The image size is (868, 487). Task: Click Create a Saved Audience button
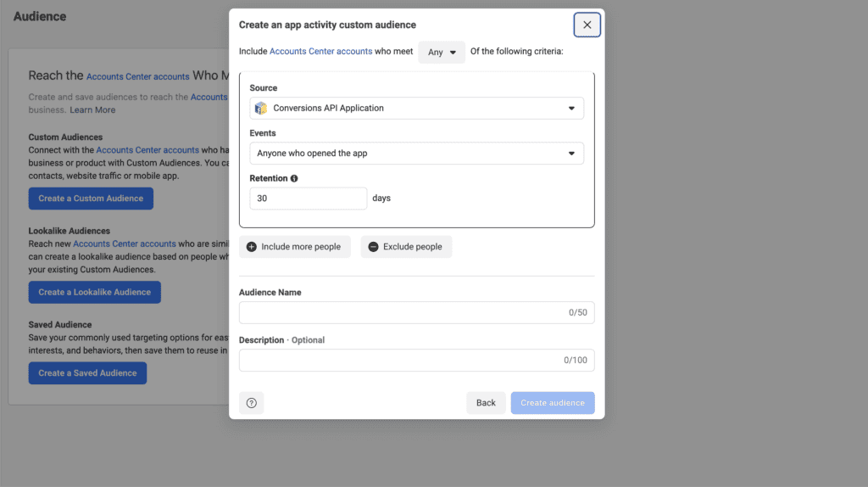coord(87,372)
